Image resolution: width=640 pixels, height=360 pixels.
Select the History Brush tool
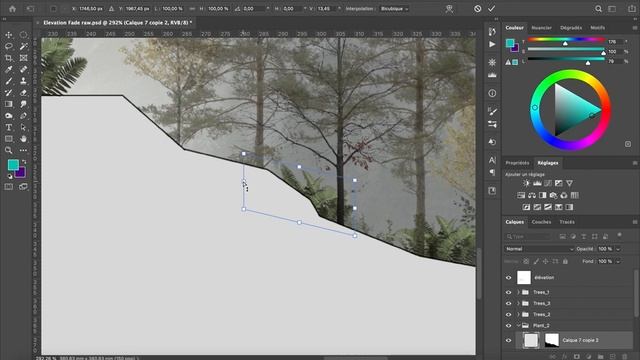point(9,93)
